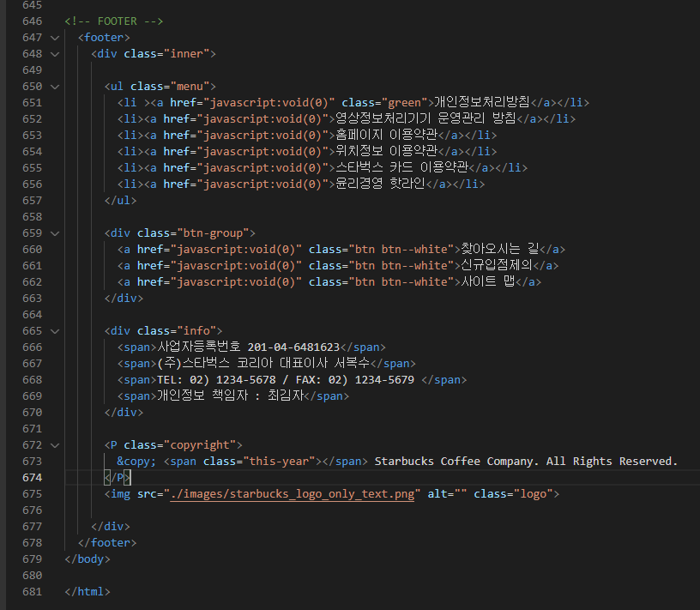Click the closing footer tag
Image resolution: width=700 pixels, height=610 pixels.
tap(107, 543)
